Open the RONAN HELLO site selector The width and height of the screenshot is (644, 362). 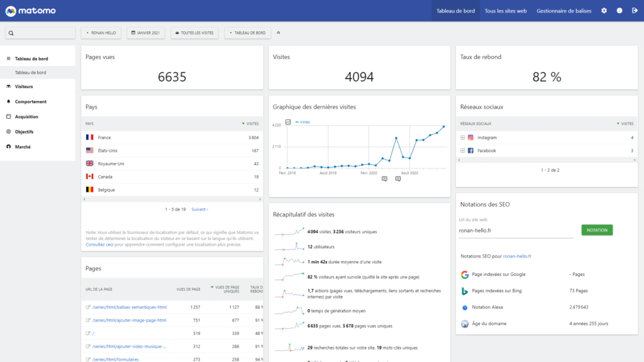(x=103, y=32)
